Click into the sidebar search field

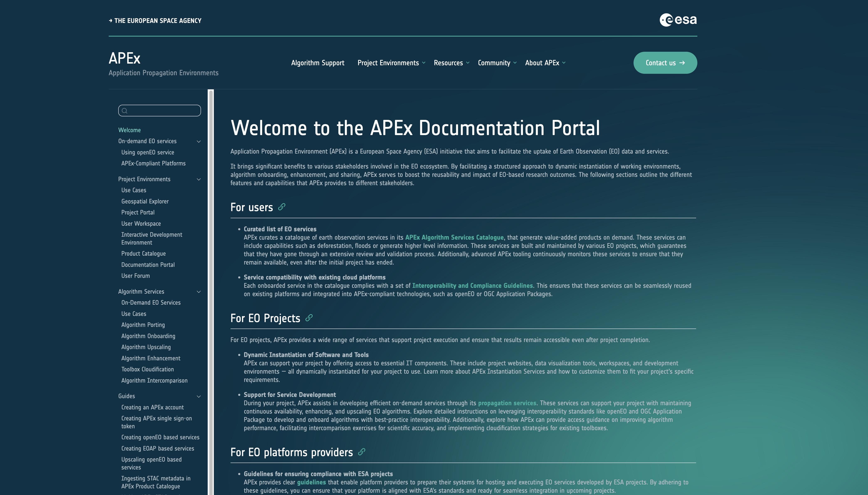coord(159,111)
